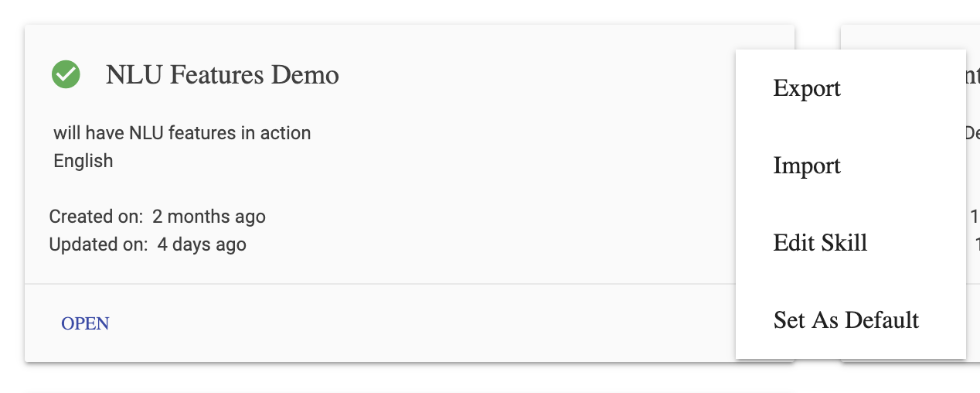Select Import in the skill menu
The width and height of the screenshot is (980, 393).
click(806, 166)
